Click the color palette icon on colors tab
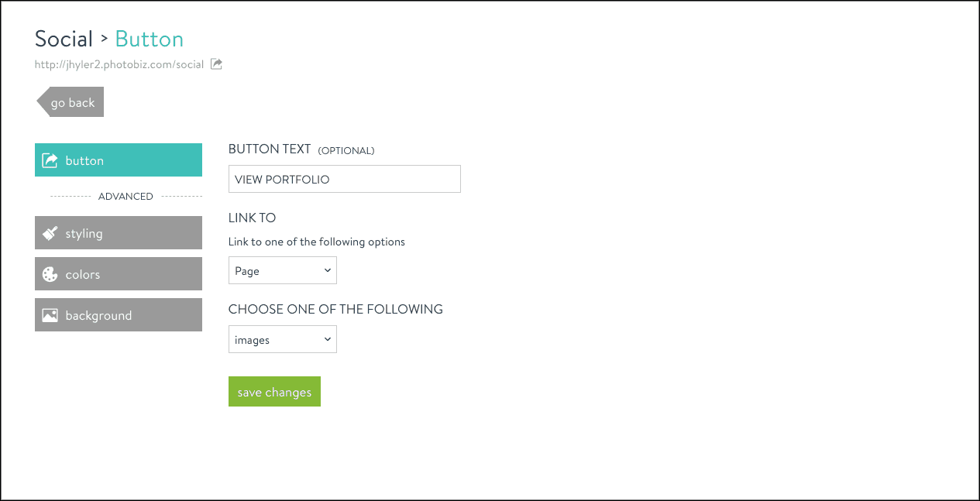 pyautogui.click(x=50, y=273)
